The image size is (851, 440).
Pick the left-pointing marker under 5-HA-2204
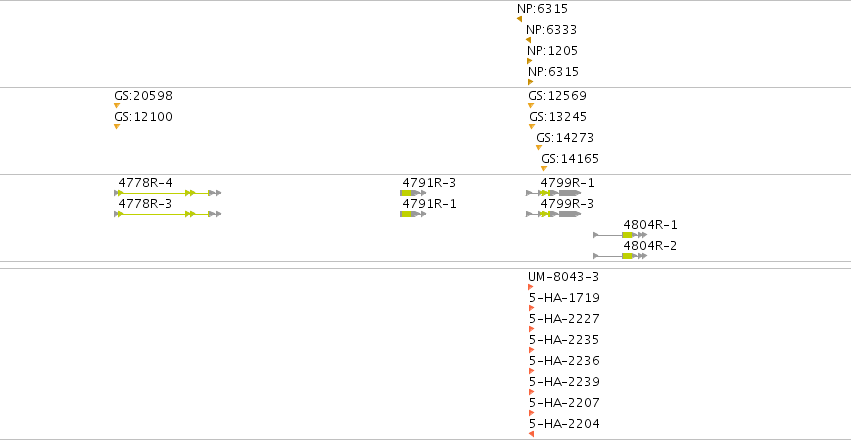(x=531, y=434)
